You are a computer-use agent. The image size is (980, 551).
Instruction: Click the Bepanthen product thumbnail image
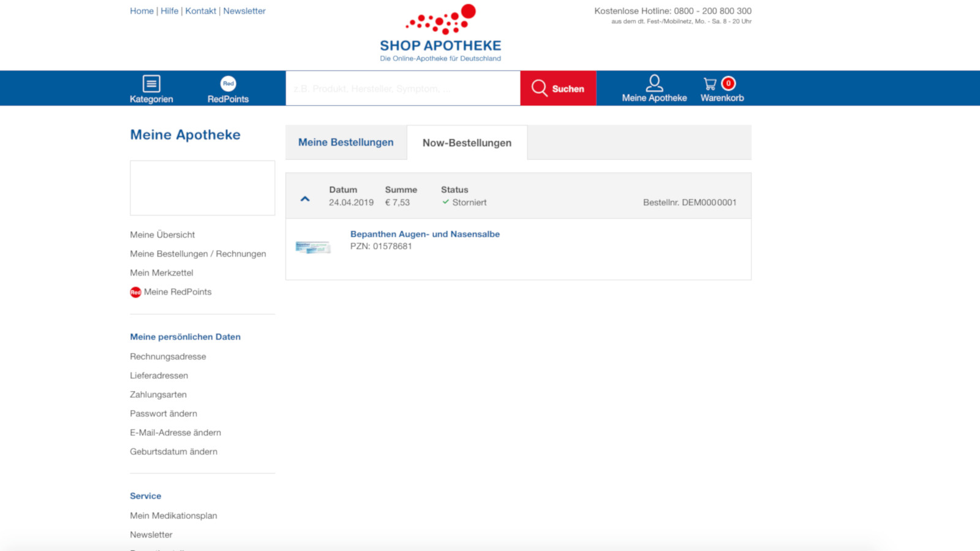point(313,247)
